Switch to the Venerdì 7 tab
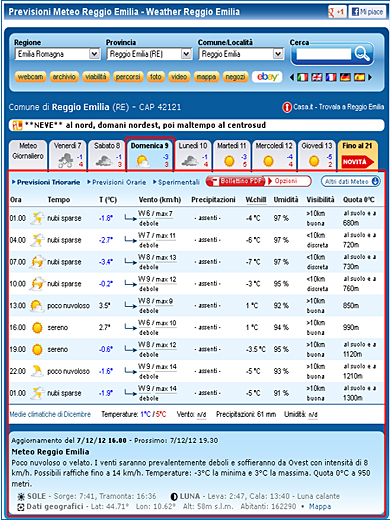Screen dimensions: 390x520 point(68,155)
